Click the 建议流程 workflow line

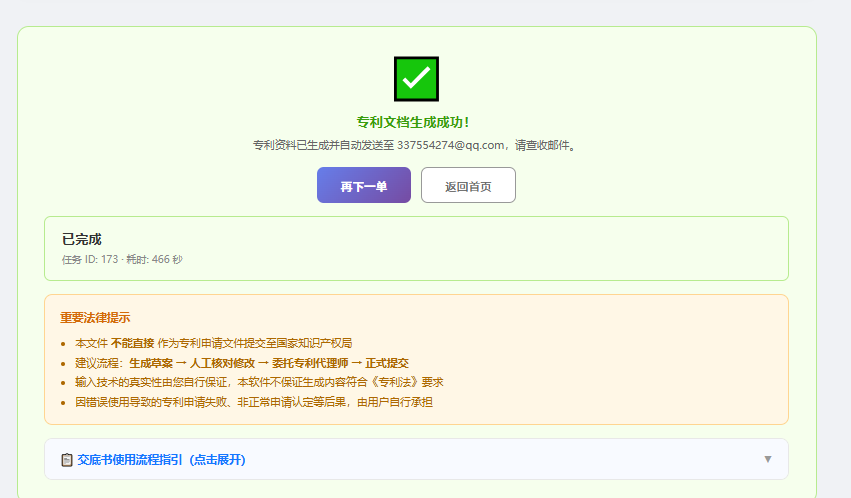point(242,363)
